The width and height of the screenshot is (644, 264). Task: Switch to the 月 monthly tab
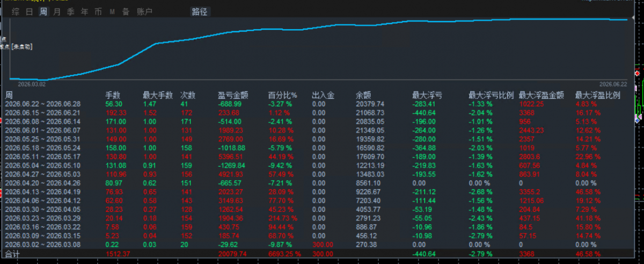(57, 11)
